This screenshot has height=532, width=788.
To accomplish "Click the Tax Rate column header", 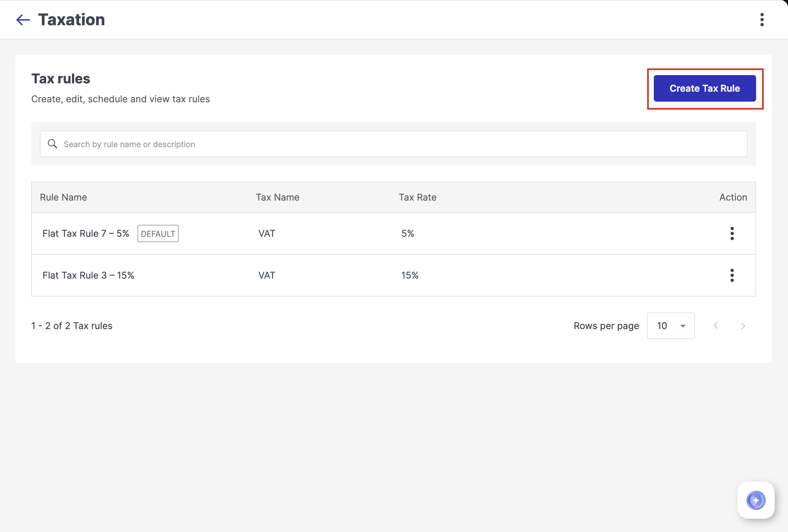I will coord(417,198).
